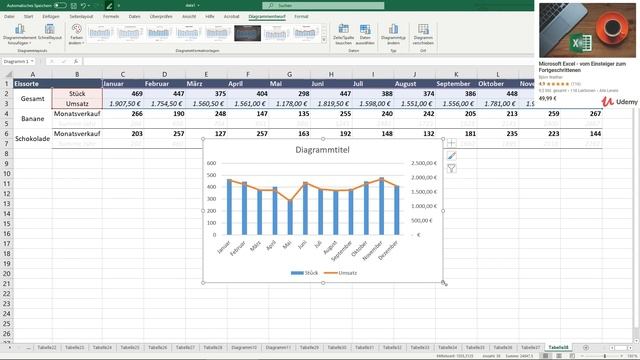Click the Stück legend entry
The height and width of the screenshot is (360, 640).
click(304, 273)
